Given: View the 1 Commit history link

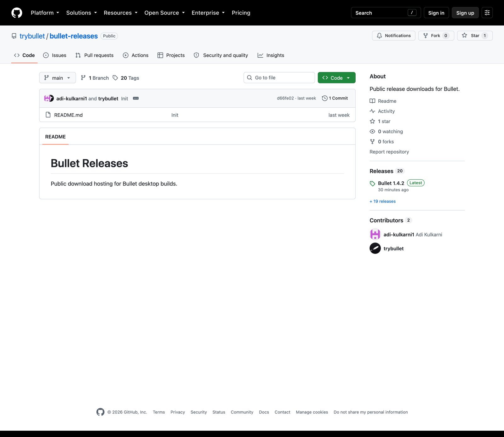Looking at the screenshot, I should pos(335,98).
